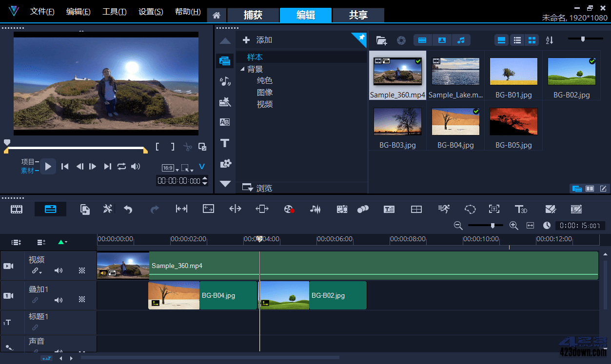Click the Undo icon on the timeline toolbar
Screen dimensions: 611x364
[128, 209]
